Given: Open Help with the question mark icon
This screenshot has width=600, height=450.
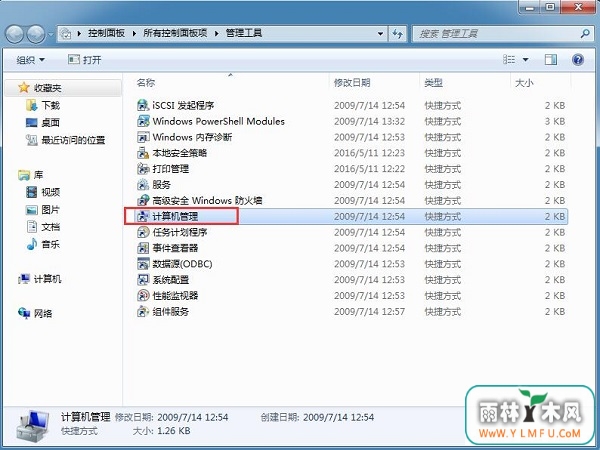Looking at the screenshot, I should [x=578, y=60].
